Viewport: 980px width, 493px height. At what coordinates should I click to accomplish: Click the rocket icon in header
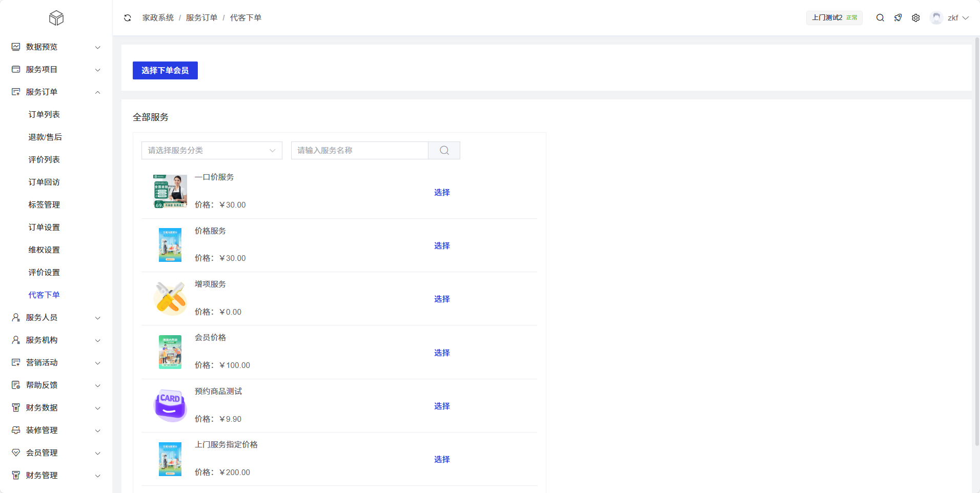pyautogui.click(x=898, y=18)
